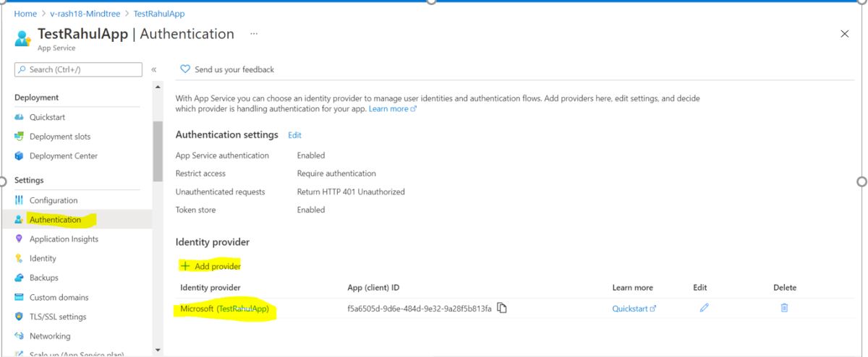Screen dimensions: 868x357
Task: Click the sidebar scrollbar thumb
Action: 158,151
